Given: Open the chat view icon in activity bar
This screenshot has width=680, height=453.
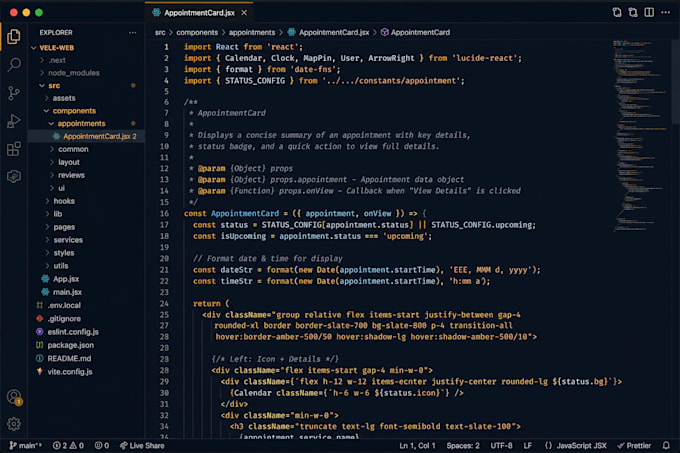Looking at the screenshot, I should pyautogui.click(x=14, y=176).
